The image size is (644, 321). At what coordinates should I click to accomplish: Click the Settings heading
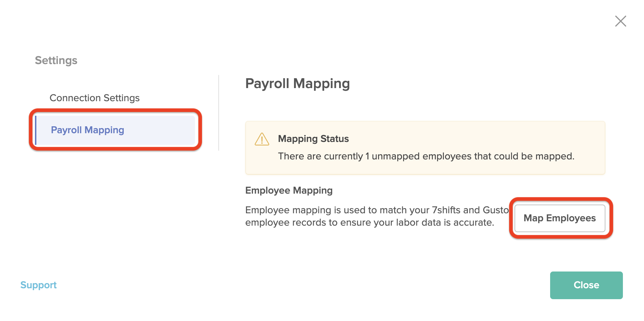tap(56, 60)
